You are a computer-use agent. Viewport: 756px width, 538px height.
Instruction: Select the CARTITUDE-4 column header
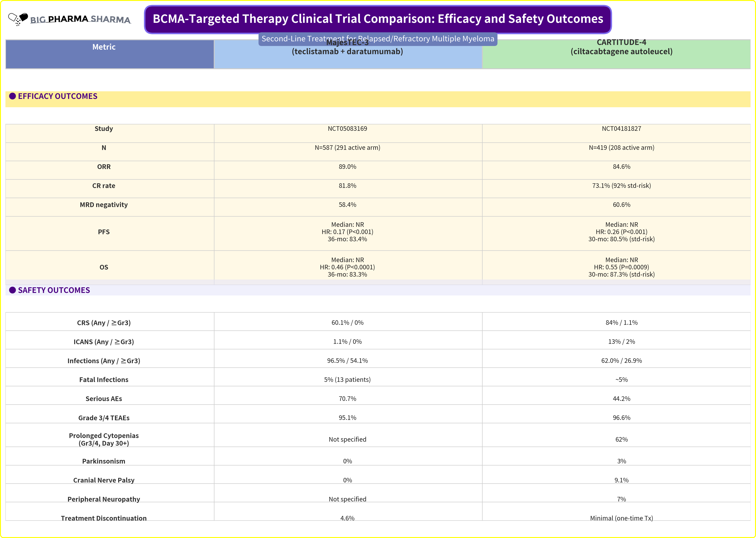coord(621,47)
